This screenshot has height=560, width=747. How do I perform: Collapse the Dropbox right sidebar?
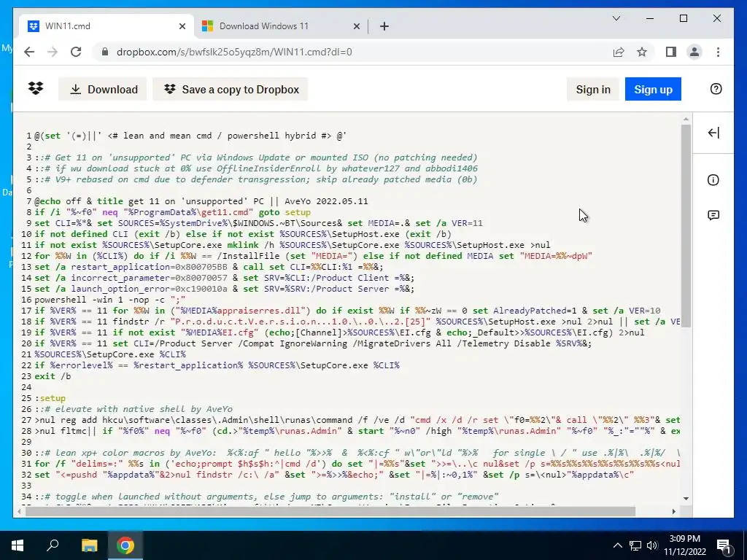tap(713, 133)
